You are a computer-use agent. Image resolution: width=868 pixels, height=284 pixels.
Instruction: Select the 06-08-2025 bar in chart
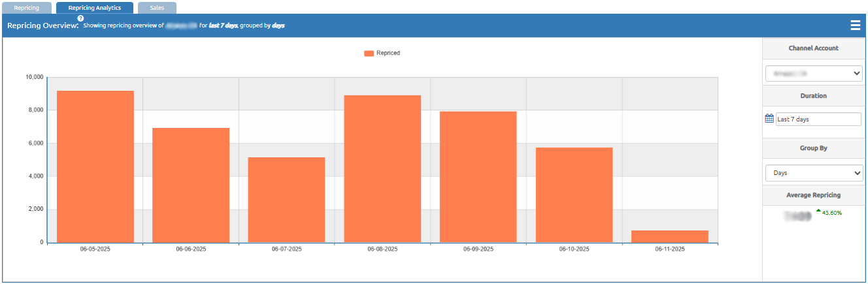pos(382,168)
